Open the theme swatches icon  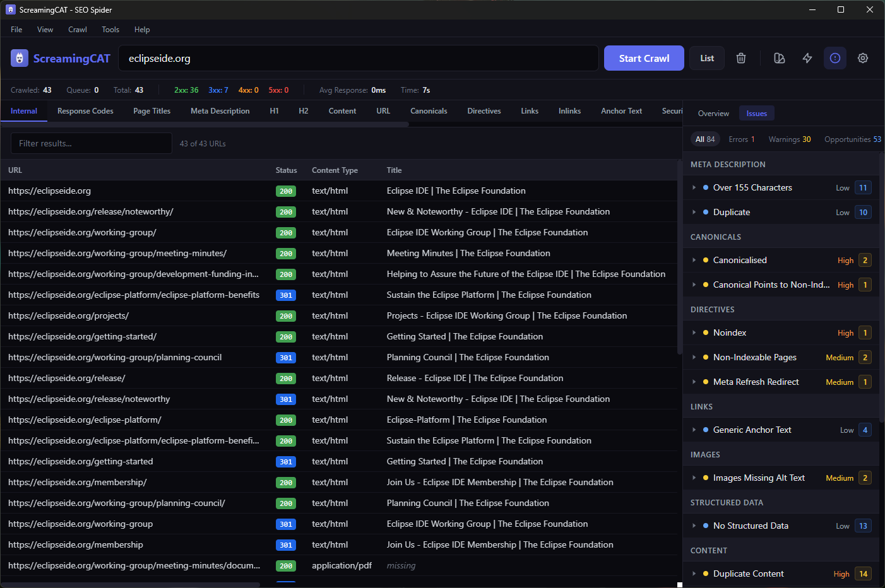tap(780, 58)
